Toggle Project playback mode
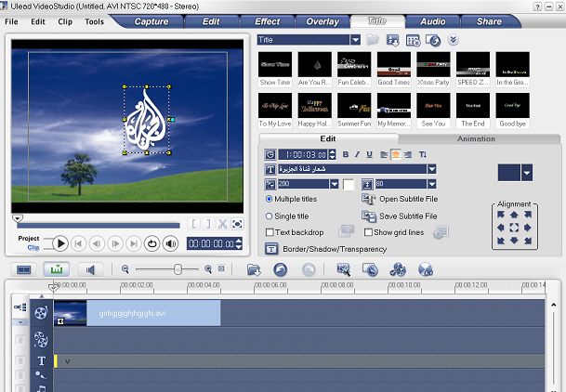The height and width of the screenshot is (392, 566). (29, 239)
